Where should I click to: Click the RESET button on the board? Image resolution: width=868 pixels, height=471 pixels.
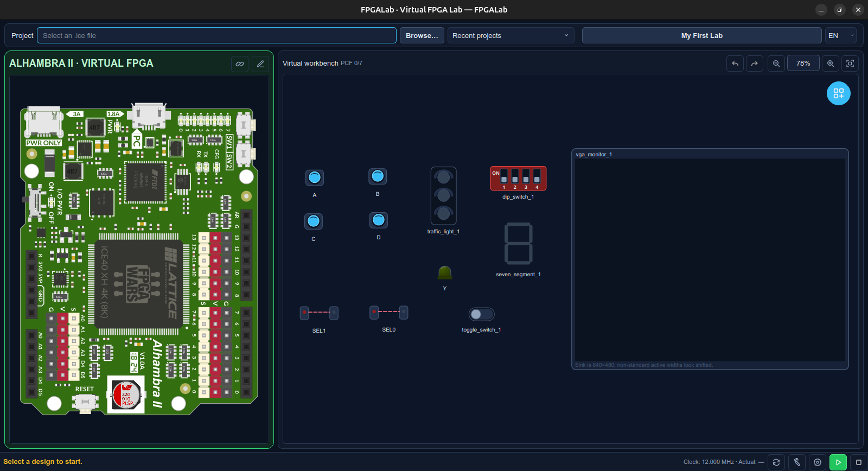pyautogui.click(x=85, y=403)
